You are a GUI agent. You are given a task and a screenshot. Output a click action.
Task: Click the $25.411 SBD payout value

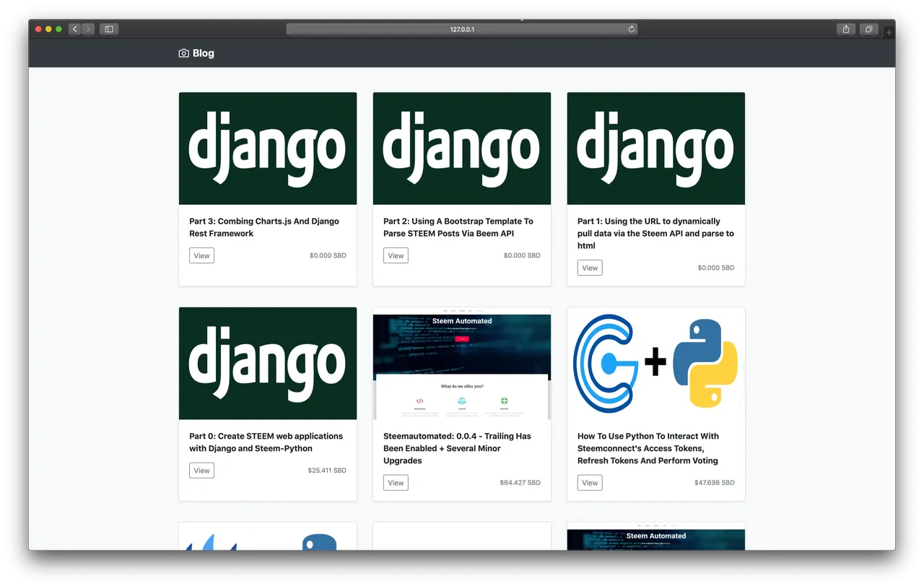pos(327,470)
